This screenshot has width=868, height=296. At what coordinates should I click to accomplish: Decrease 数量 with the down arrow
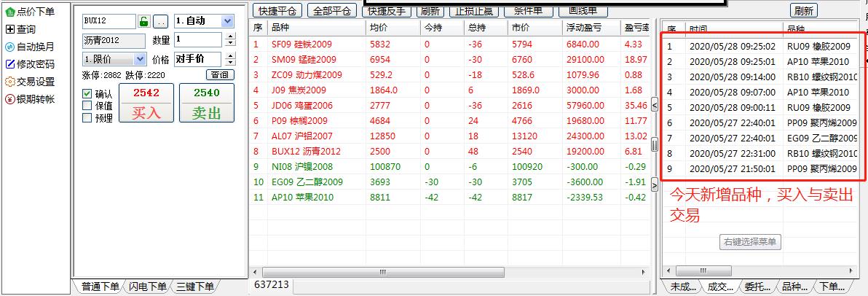(x=230, y=43)
